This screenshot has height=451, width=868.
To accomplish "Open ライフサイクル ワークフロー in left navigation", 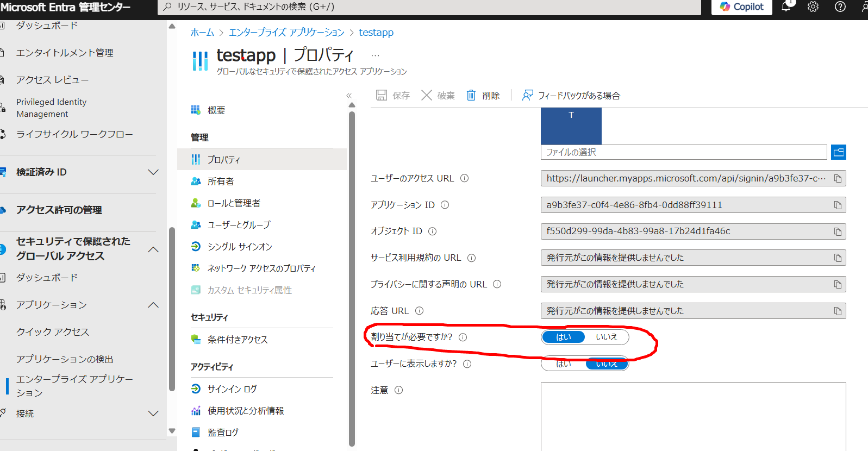I will point(74,134).
